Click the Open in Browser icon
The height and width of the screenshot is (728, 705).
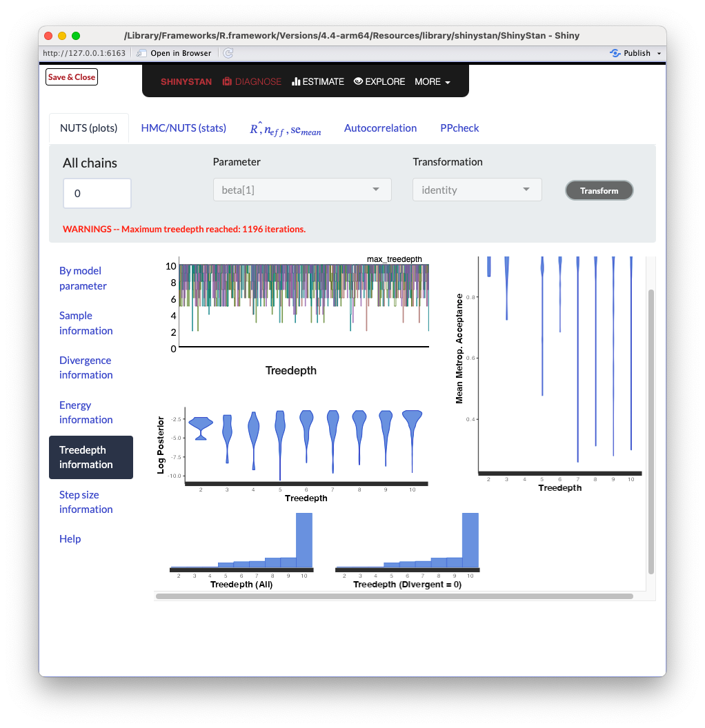tap(141, 53)
